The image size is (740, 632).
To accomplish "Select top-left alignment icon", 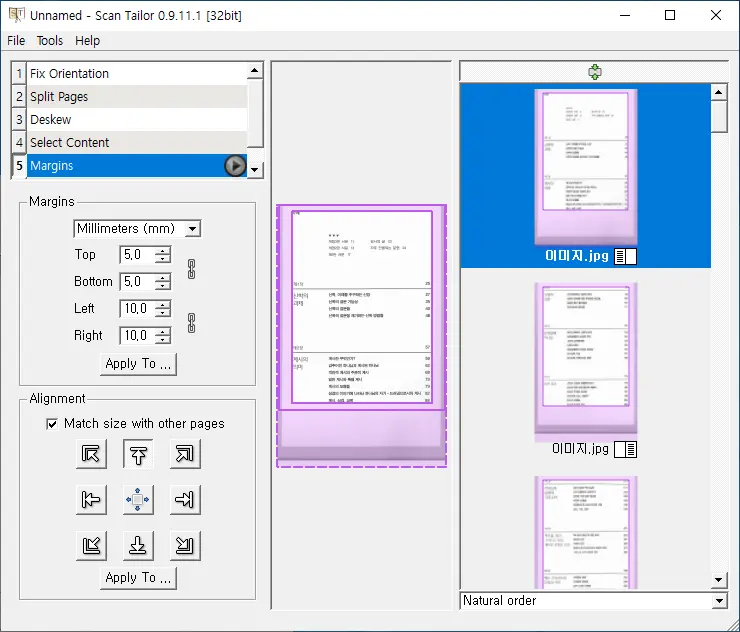I will (x=92, y=454).
